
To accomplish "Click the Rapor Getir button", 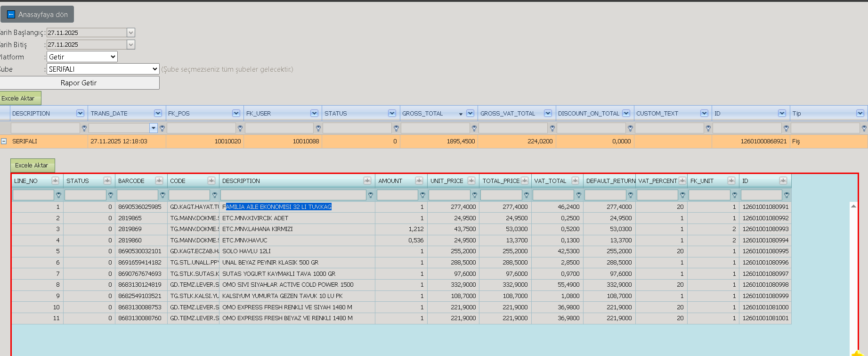I will [x=79, y=83].
